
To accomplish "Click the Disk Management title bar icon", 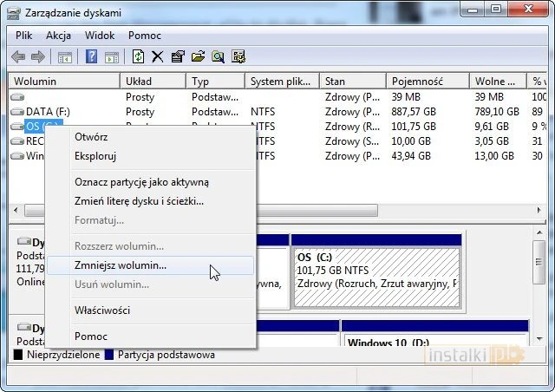I will tap(14, 14).
